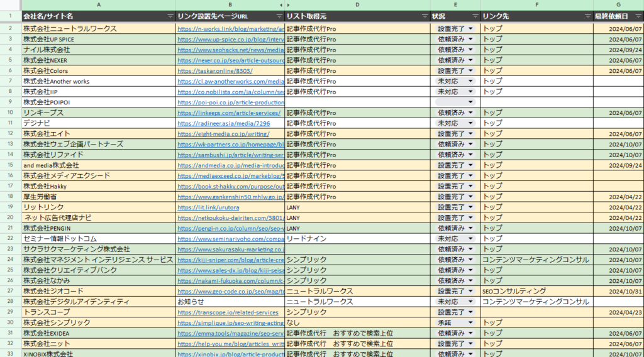Open 依頼済み status dropdown for 株式会社UP SPICE
The height and width of the screenshot is (357, 644).
470,39
